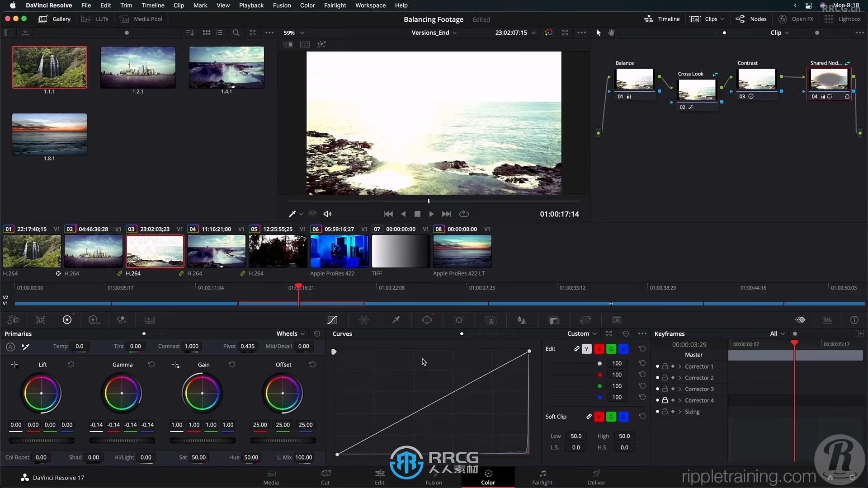Select the Color Warper curve tool icon
868x488 pixels.
[363, 320]
